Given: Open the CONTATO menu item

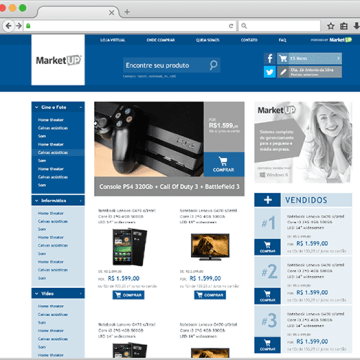Looking at the screenshot, I should [249, 40].
